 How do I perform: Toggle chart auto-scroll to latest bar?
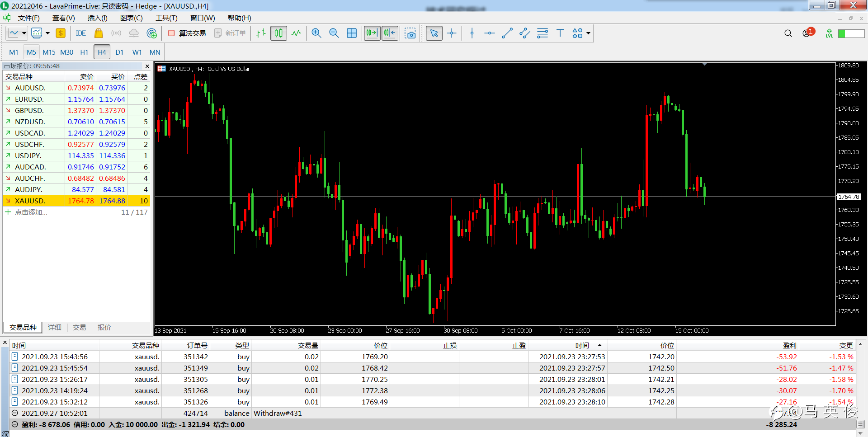[372, 33]
